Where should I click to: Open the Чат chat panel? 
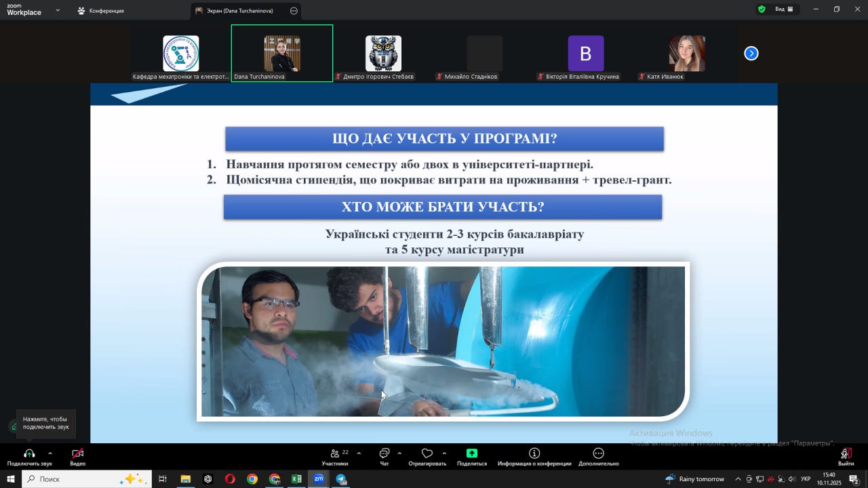[x=384, y=454]
